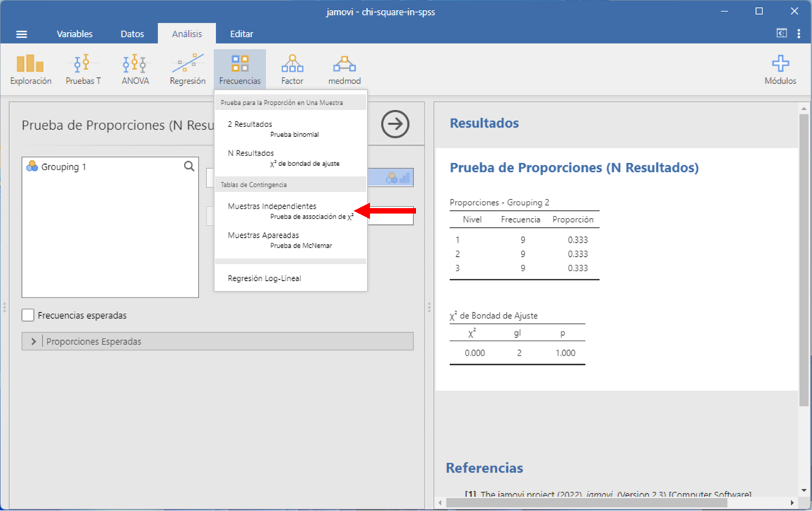This screenshot has width=812, height=511.
Task: Click the Factor analysis icon
Action: [292, 70]
